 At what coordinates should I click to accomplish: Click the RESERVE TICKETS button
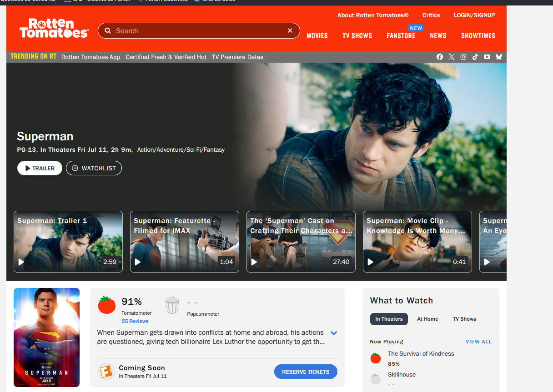tap(306, 372)
